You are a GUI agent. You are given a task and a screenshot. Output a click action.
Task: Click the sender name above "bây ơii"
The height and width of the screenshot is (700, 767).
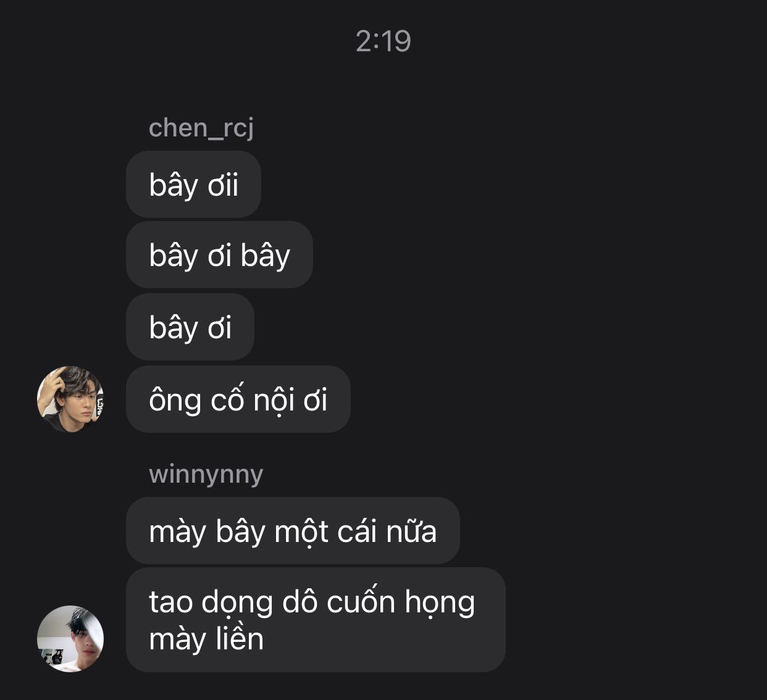pos(201,128)
